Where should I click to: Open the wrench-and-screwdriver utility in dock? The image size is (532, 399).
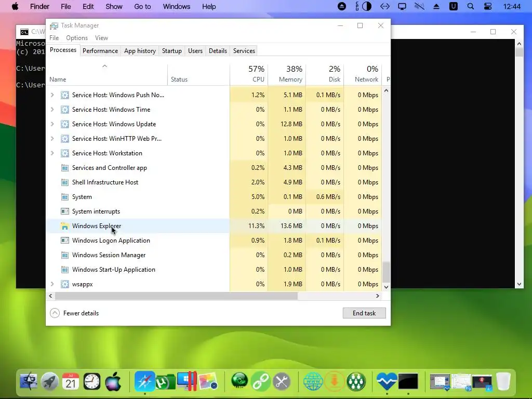[x=282, y=381]
